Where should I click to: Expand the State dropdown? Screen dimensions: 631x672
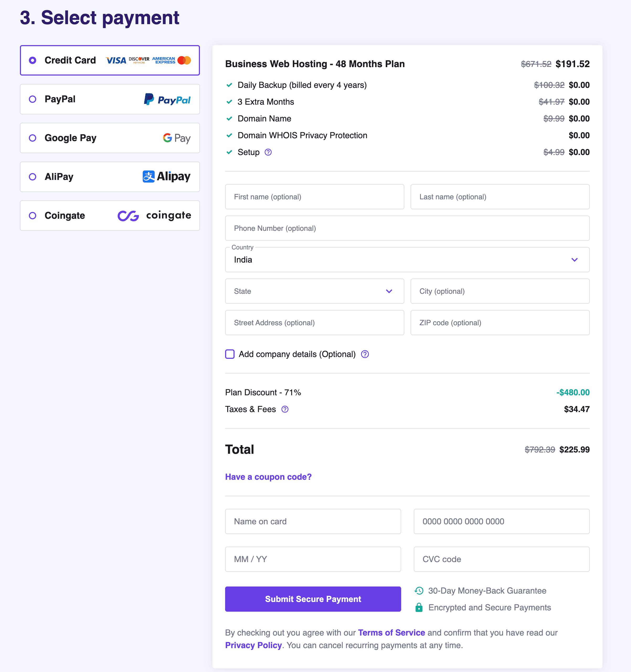(314, 291)
